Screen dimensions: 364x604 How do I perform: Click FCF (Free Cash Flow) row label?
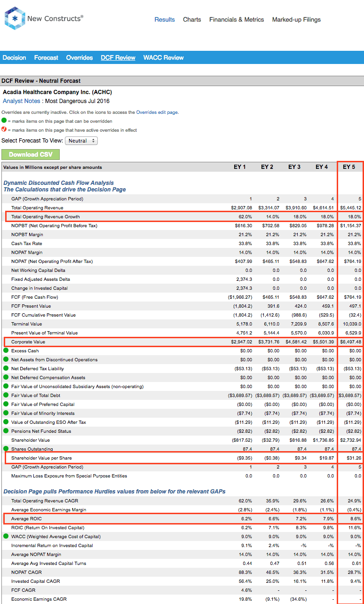[35, 297]
